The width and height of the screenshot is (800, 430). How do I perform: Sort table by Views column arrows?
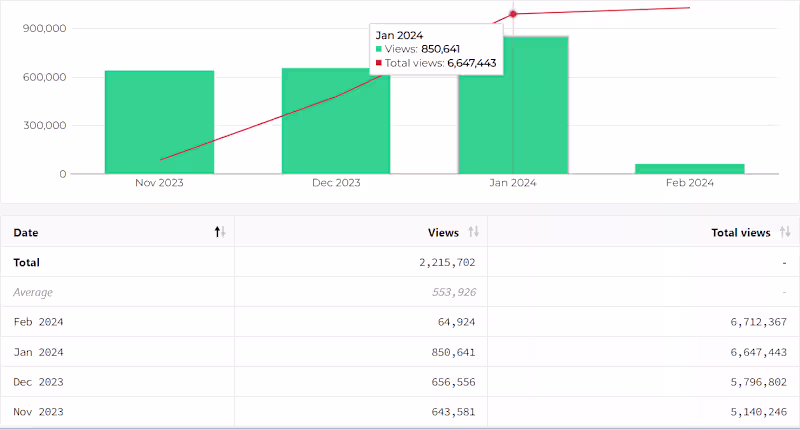click(473, 232)
